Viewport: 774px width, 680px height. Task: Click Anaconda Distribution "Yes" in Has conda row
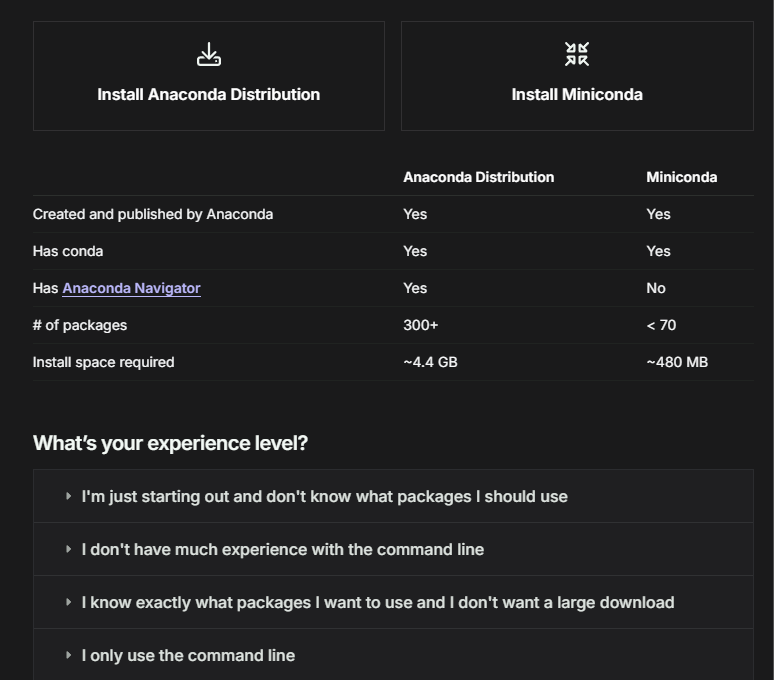[415, 251]
